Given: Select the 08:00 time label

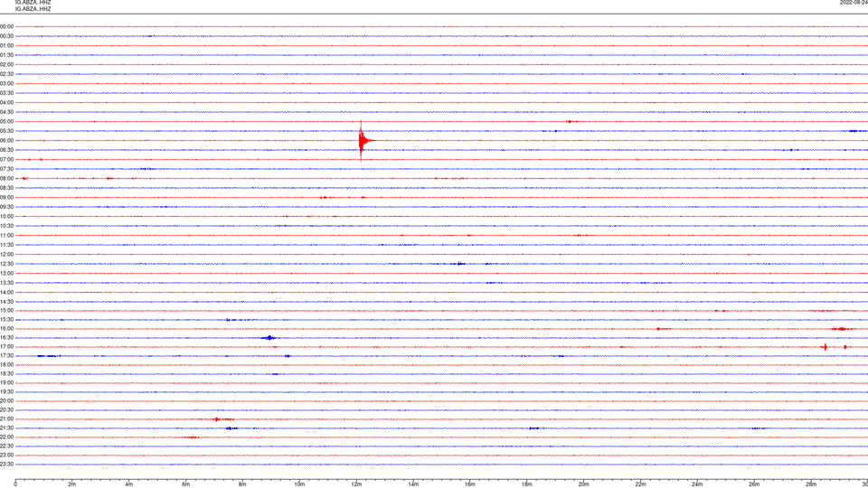Looking at the screenshot, I should (6, 178).
